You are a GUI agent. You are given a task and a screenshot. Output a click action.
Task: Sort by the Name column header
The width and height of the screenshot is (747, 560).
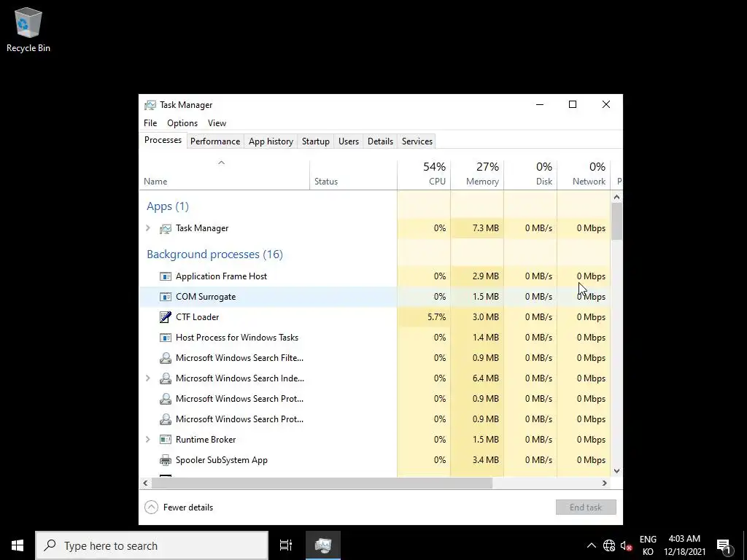(225, 174)
